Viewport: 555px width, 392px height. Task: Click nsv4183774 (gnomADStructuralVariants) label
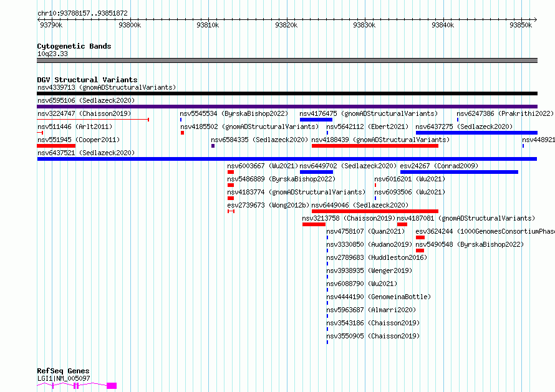pos(296,192)
